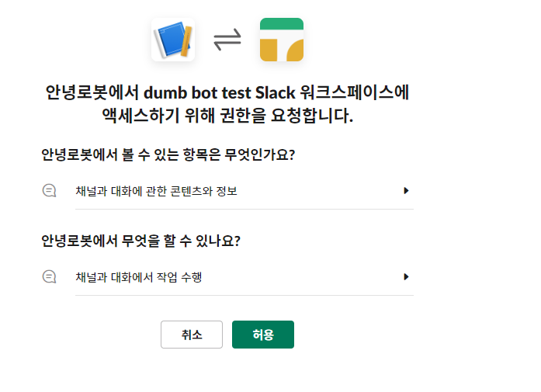Click the heading 안녕로봇에서 무엇을 할 수 있나요?
The image size is (541, 392).
pos(140,241)
